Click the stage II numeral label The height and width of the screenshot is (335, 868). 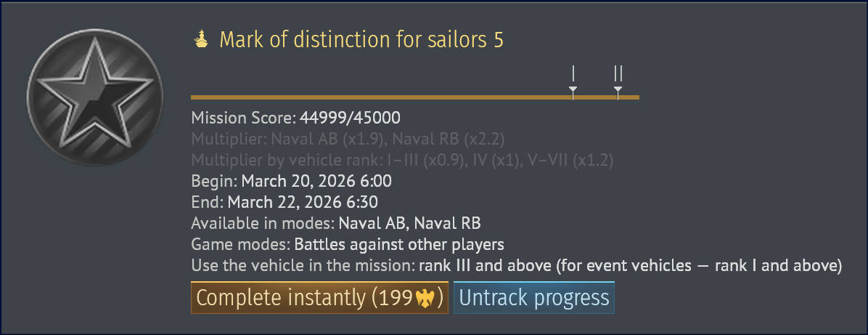(618, 73)
